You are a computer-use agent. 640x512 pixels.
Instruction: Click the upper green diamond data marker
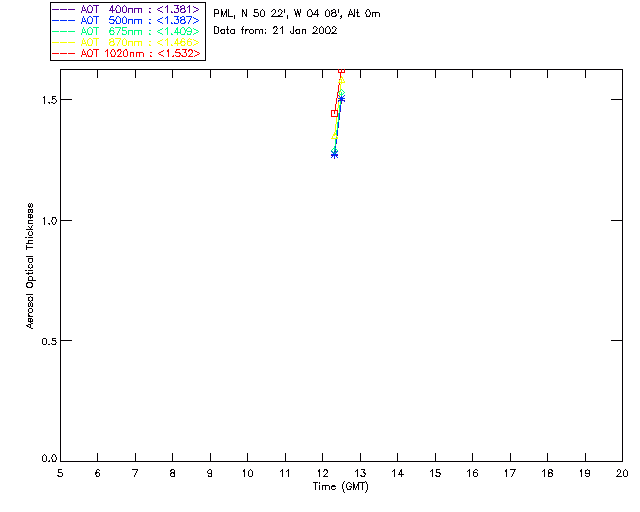point(341,93)
